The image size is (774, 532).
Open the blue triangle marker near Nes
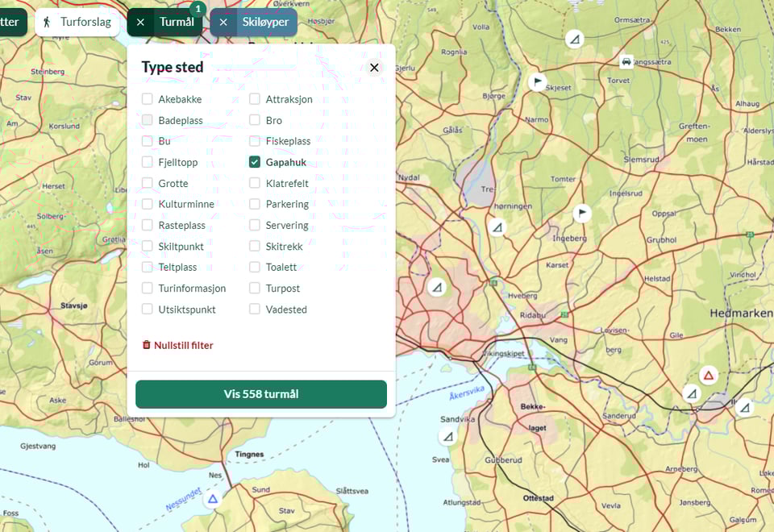(213, 499)
